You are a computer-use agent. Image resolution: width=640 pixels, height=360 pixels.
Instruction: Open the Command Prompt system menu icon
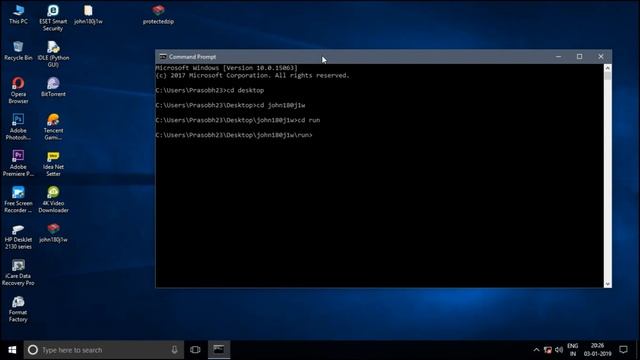tap(163, 57)
